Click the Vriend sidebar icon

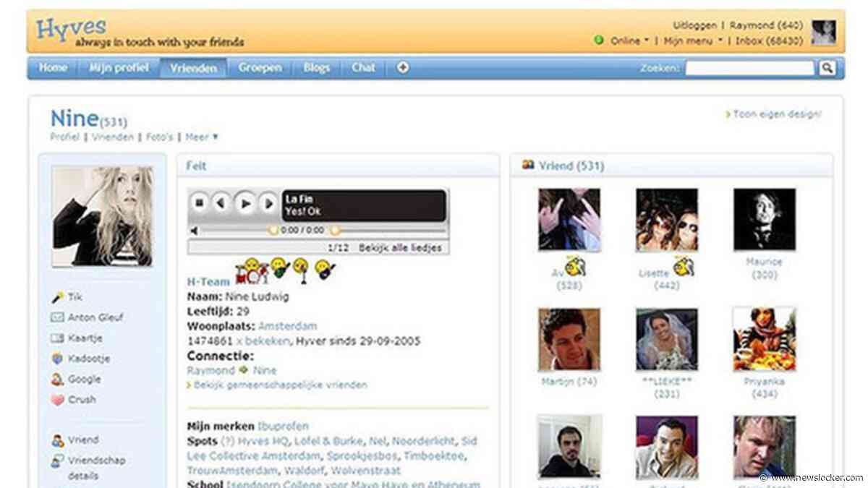click(58, 440)
